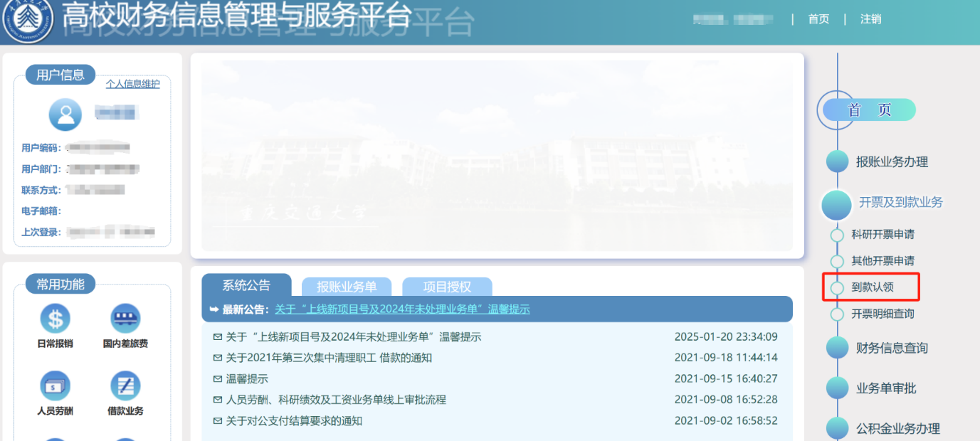This screenshot has height=441, width=980.
Task: Open the 人员劳酬 money icon
Action: coord(55,386)
